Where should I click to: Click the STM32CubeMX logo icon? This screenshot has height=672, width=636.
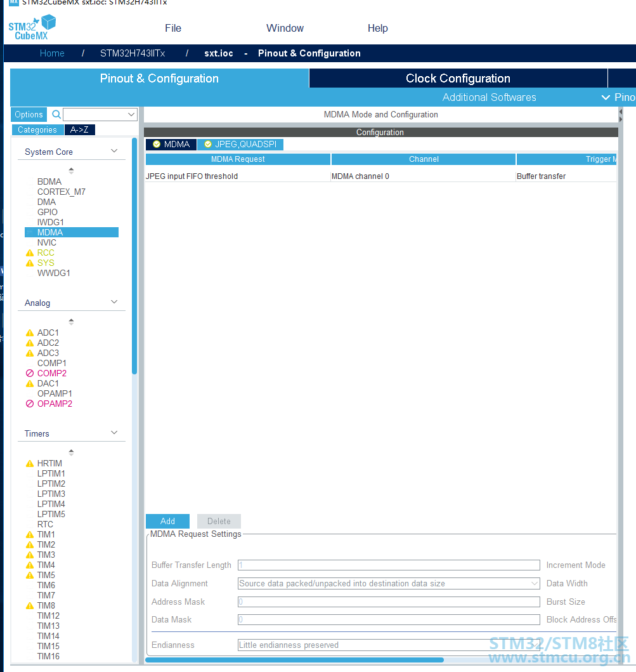[32, 27]
